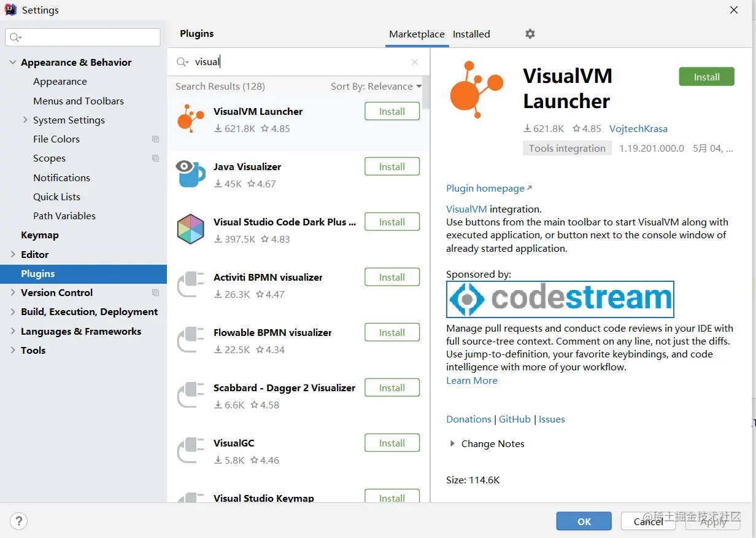
Task: Expand the Version Control section
Action: (x=13, y=293)
